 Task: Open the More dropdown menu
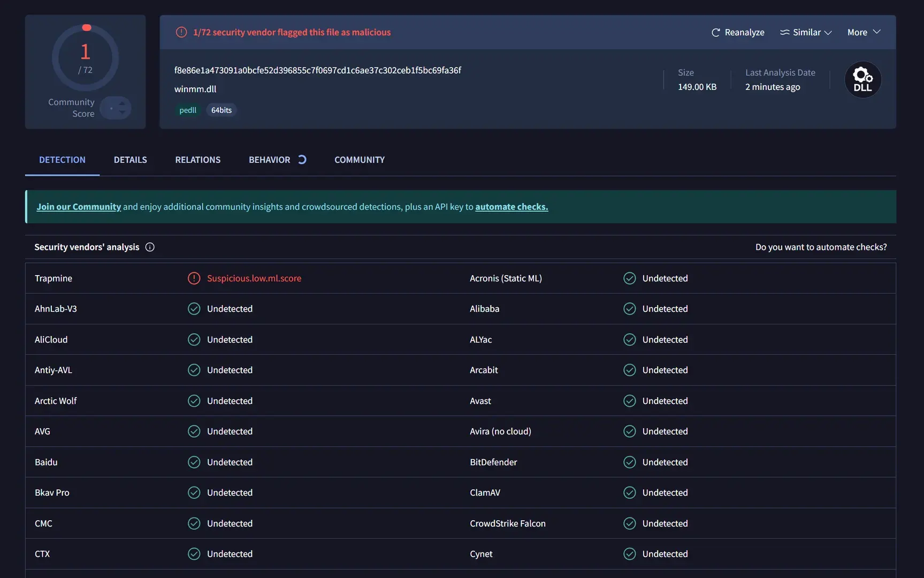864,32
